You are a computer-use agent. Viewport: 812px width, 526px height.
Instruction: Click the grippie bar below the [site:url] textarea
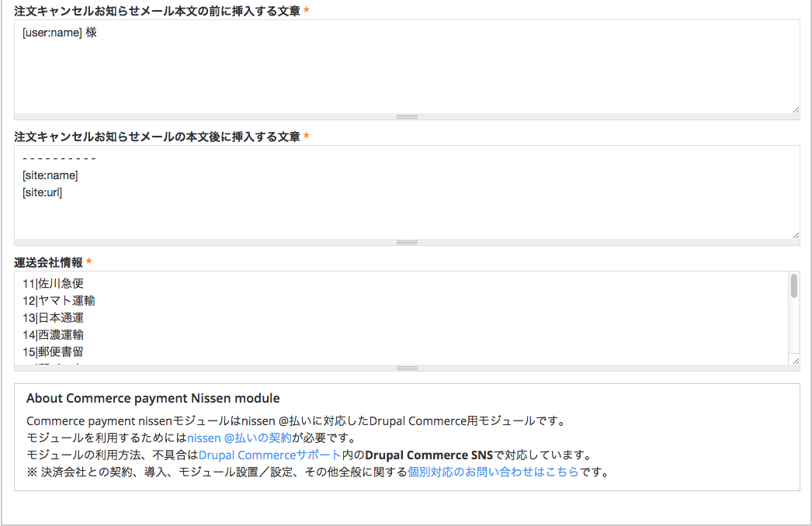pos(407,242)
